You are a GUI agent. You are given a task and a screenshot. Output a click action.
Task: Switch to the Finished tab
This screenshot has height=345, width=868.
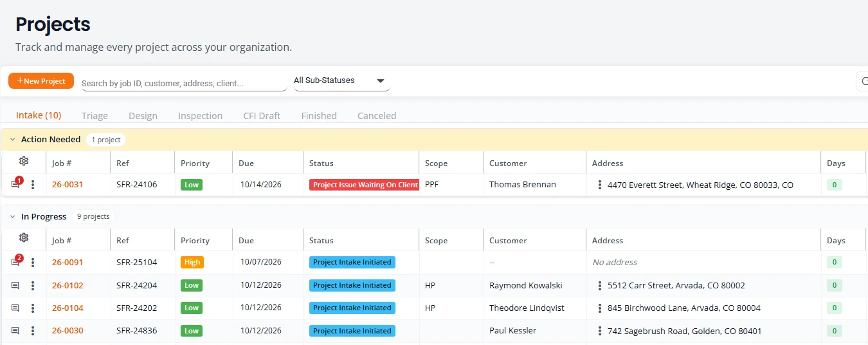[x=319, y=116]
